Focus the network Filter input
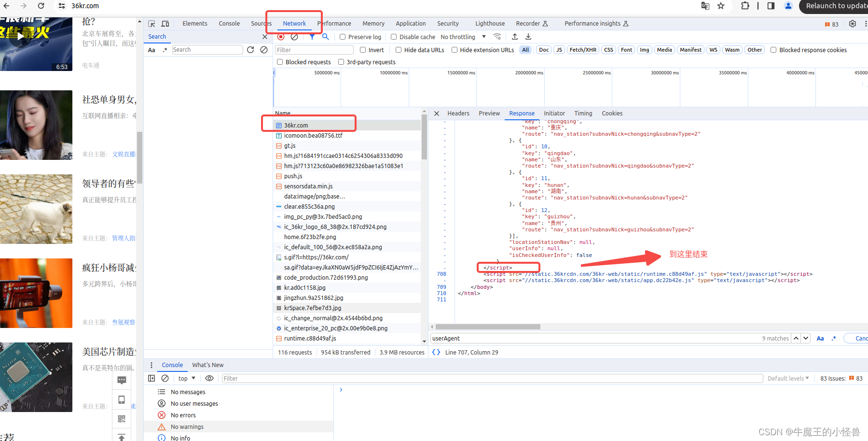The height and width of the screenshot is (441, 868). pyautogui.click(x=314, y=50)
